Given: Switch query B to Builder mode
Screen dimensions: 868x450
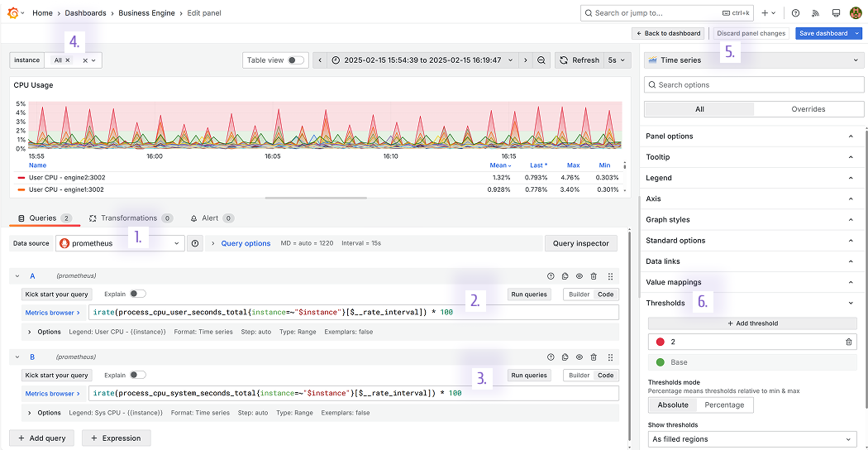Looking at the screenshot, I should (x=579, y=376).
